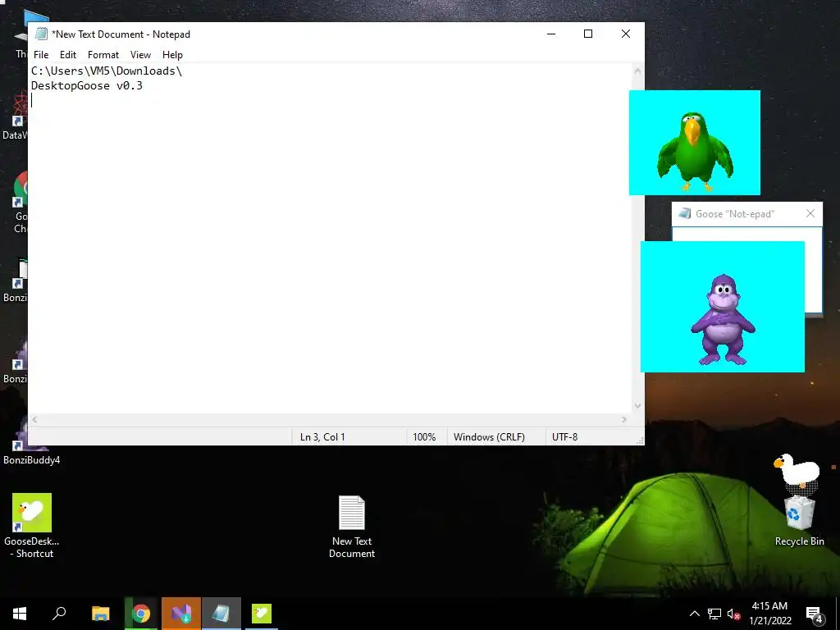This screenshot has width=840, height=630.
Task: Open the notification center with 4 notifications
Action: [x=815, y=614]
